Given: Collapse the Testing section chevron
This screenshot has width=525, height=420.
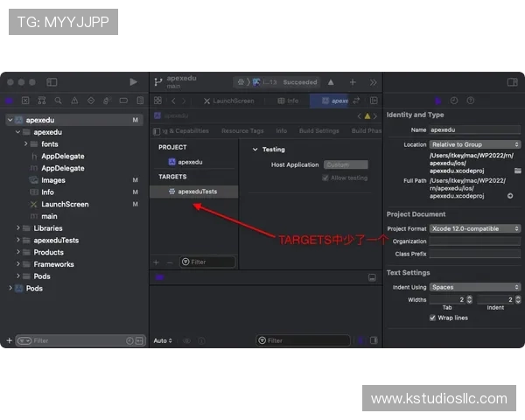Looking at the screenshot, I should [255, 150].
